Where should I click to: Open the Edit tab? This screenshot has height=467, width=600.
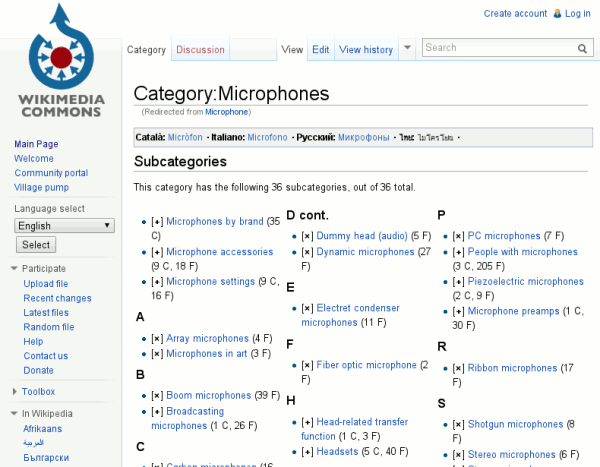[x=320, y=49]
